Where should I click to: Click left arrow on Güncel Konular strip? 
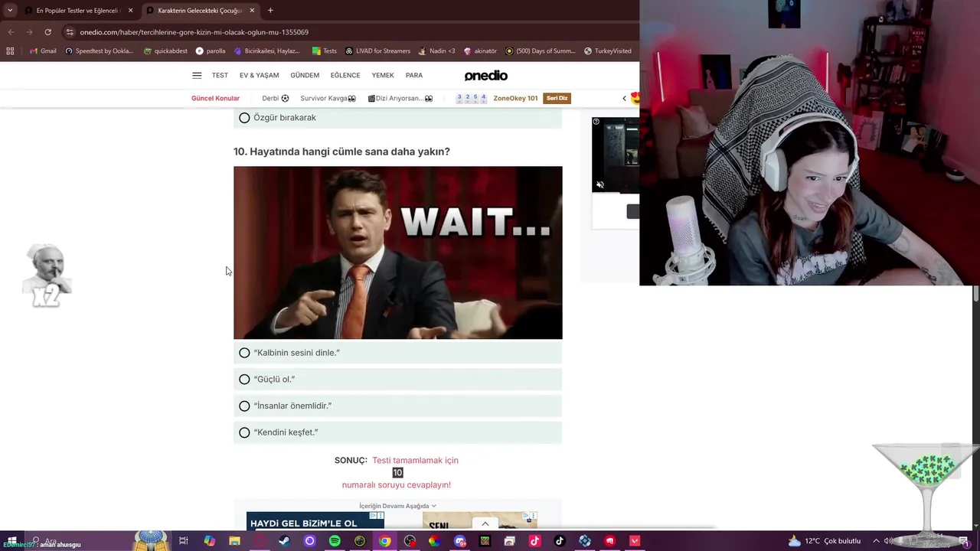(624, 98)
